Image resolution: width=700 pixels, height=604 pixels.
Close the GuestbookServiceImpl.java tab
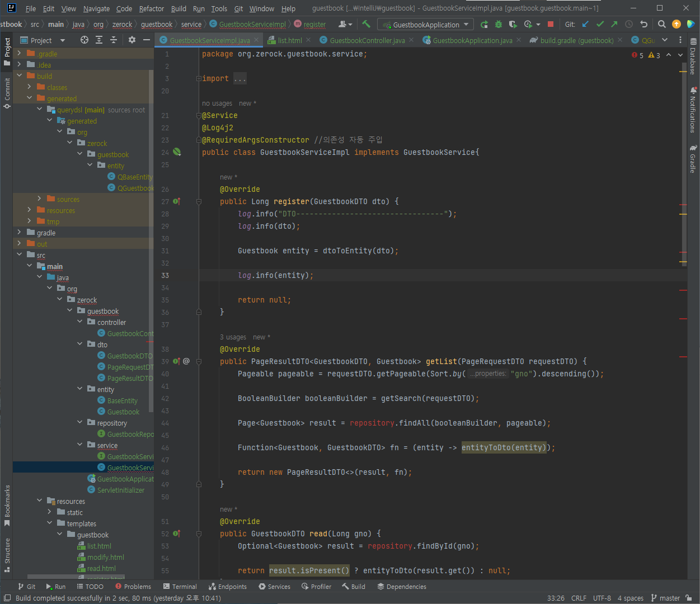257,40
